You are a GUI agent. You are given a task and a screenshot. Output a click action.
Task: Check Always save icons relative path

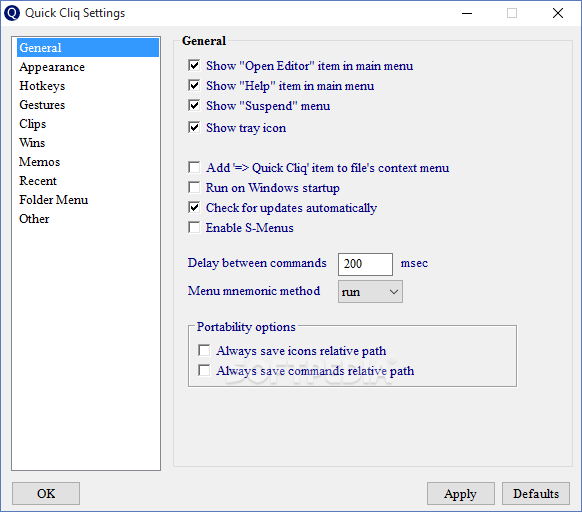coord(204,350)
